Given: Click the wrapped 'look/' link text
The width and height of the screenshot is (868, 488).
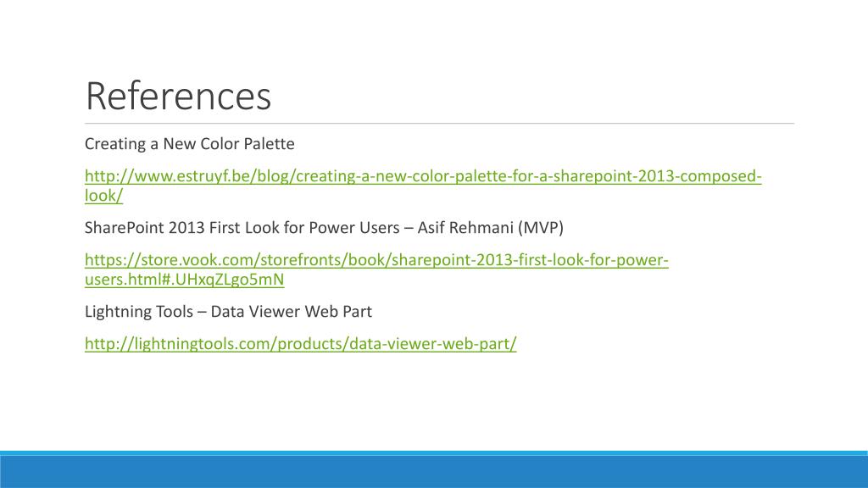Looking at the screenshot, I should pyautogui.click(x=103, y=196).
